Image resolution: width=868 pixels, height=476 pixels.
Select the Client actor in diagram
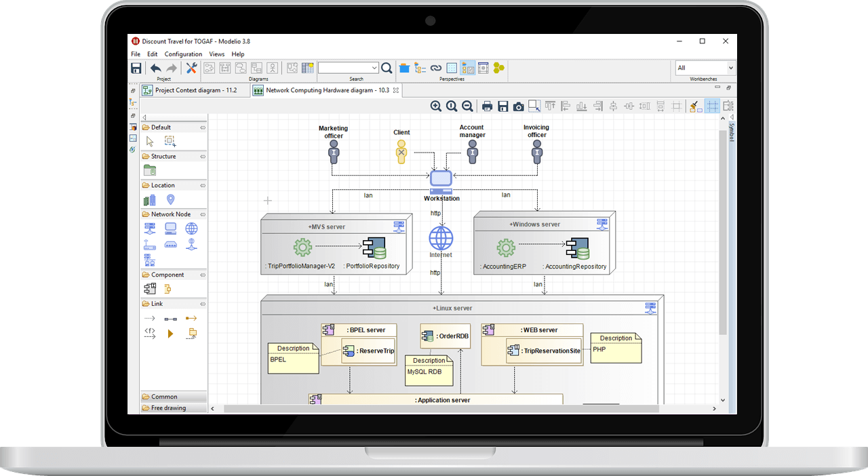401,152
